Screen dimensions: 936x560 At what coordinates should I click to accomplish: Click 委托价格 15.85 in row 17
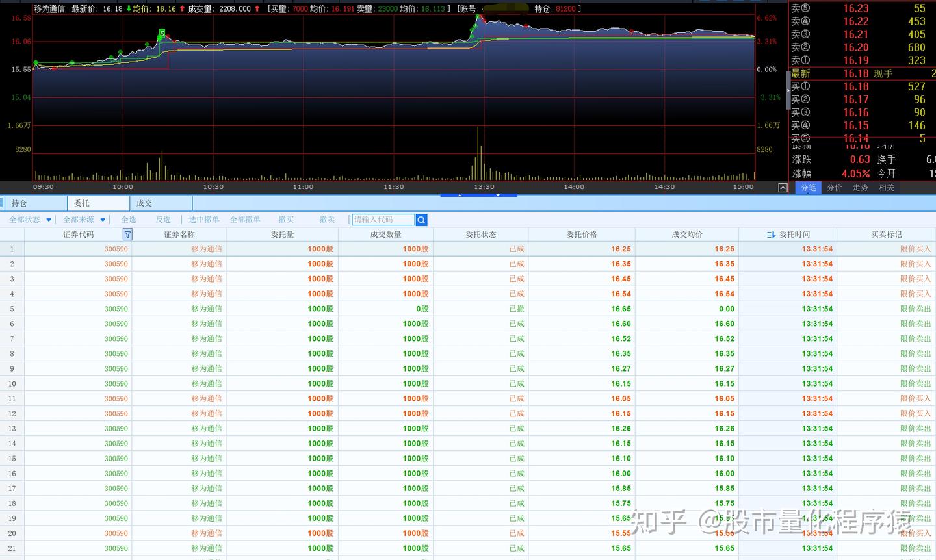pos(621,488)
